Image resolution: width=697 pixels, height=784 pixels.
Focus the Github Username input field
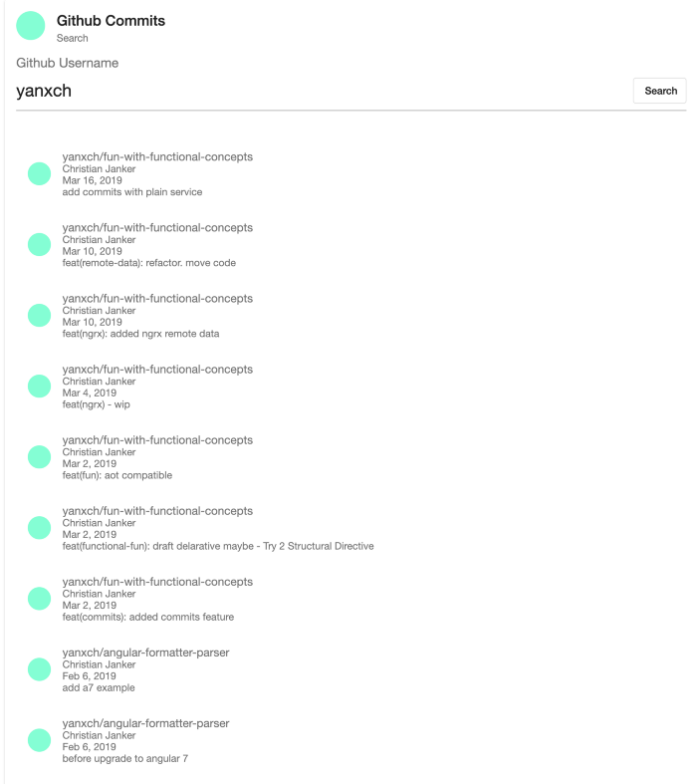pyautogui.click(x=319, y=92)
